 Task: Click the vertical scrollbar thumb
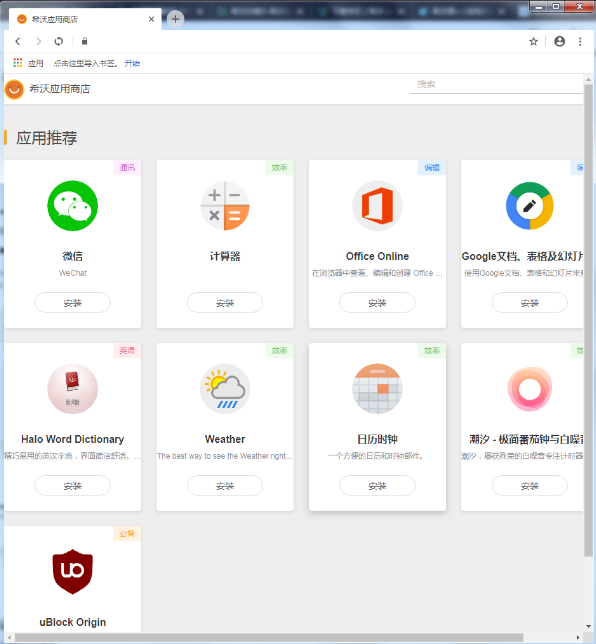[588, 320]
